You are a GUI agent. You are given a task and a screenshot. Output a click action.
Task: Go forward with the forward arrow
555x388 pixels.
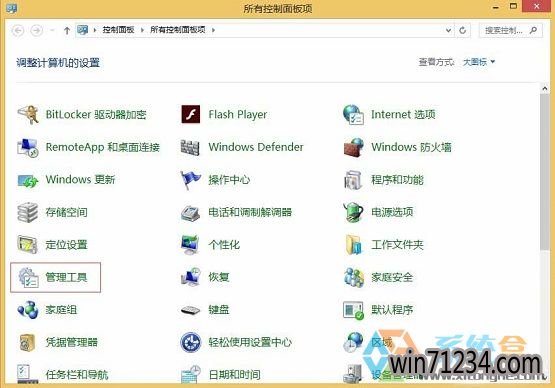click(36, 30)
